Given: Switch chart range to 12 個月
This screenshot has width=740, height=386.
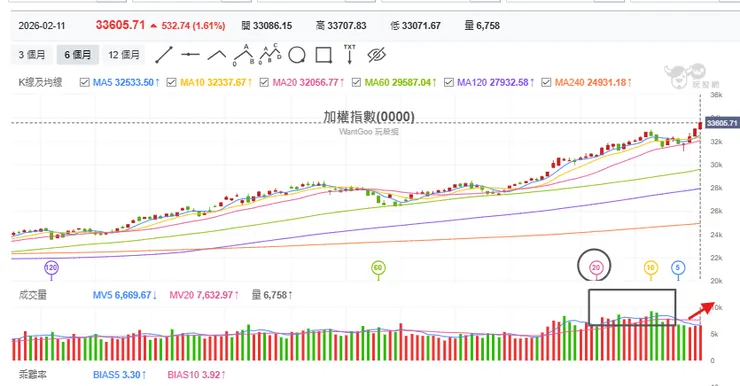Looking at the screenshot, I should point(124,55).
